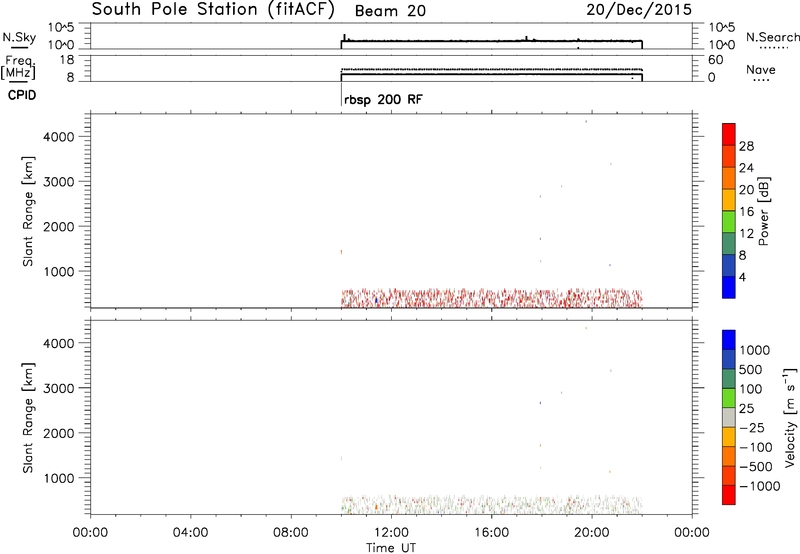Screen dimensions: 800x554
Task: Click the dotted Nave trace in frequency panel
Action: [x=491, y=69]
